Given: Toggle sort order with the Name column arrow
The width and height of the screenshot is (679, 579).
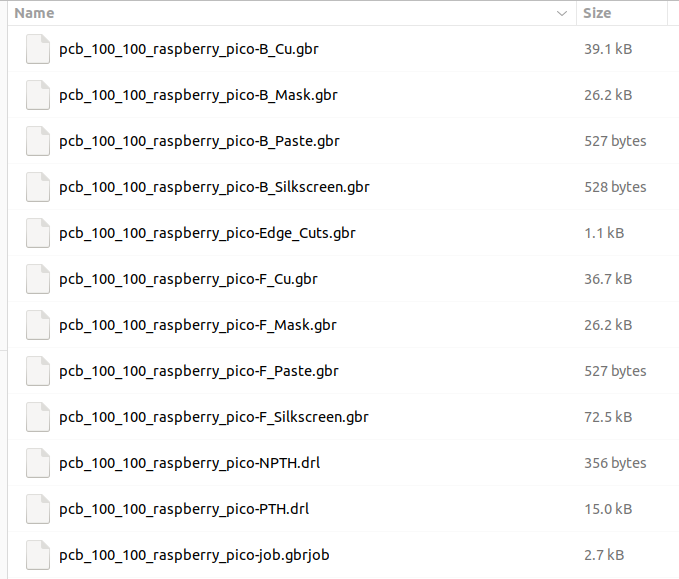Looking at the screenshot, I should [562, 13].
